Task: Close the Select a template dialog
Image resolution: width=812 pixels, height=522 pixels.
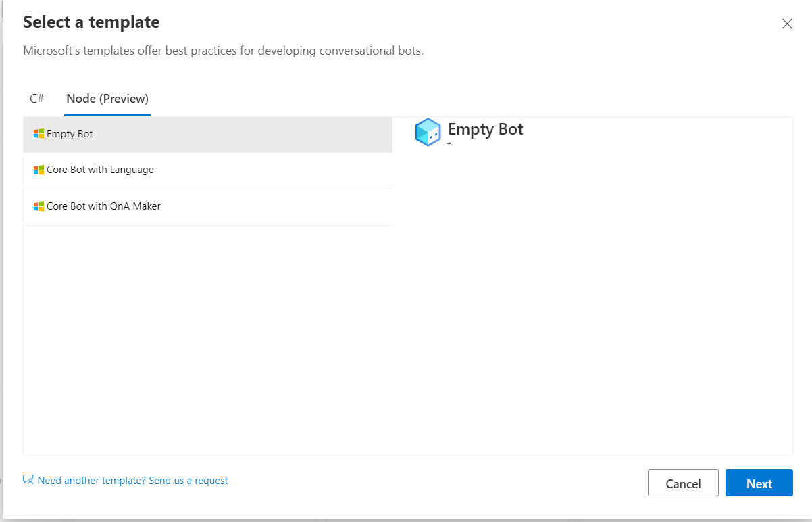Action: [x=787, y=23]
